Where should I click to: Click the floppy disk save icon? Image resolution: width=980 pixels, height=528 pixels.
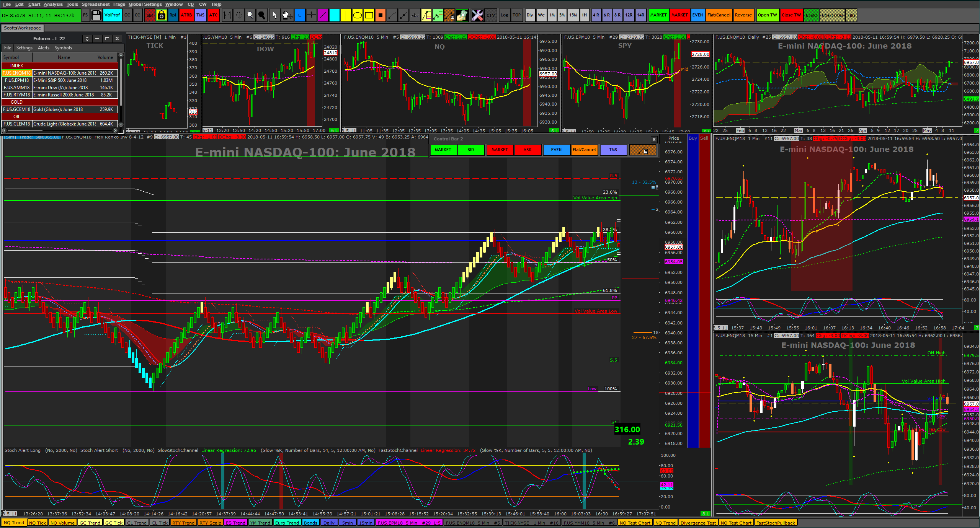(x=96, y=15)
